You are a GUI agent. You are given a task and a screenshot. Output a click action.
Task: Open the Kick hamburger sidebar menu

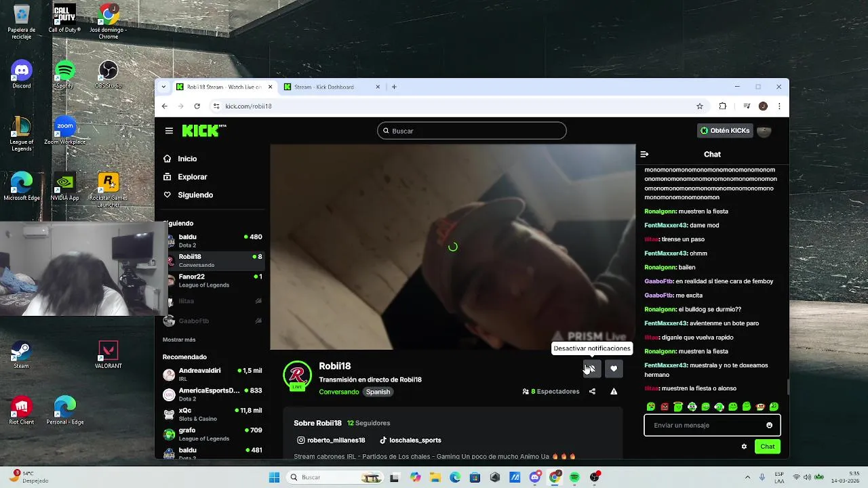(169, 131)
